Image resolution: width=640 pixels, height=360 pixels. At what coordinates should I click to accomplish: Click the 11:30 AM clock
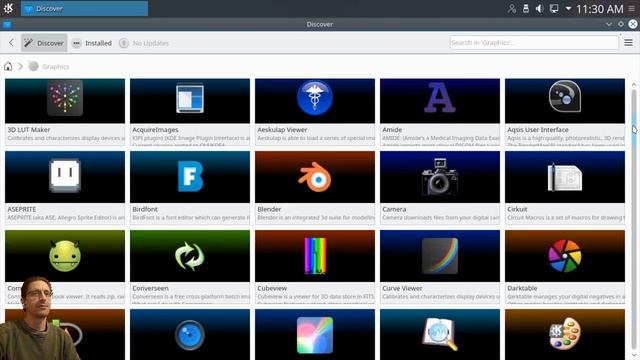point(600,9)
